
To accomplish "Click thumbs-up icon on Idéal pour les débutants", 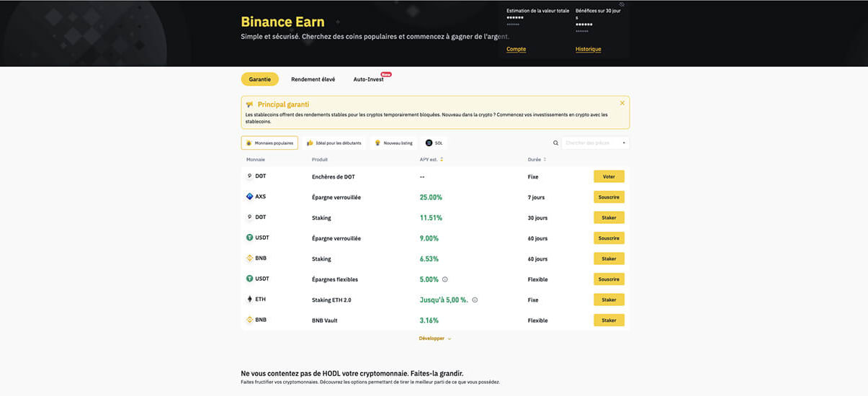I will [310, 143].
